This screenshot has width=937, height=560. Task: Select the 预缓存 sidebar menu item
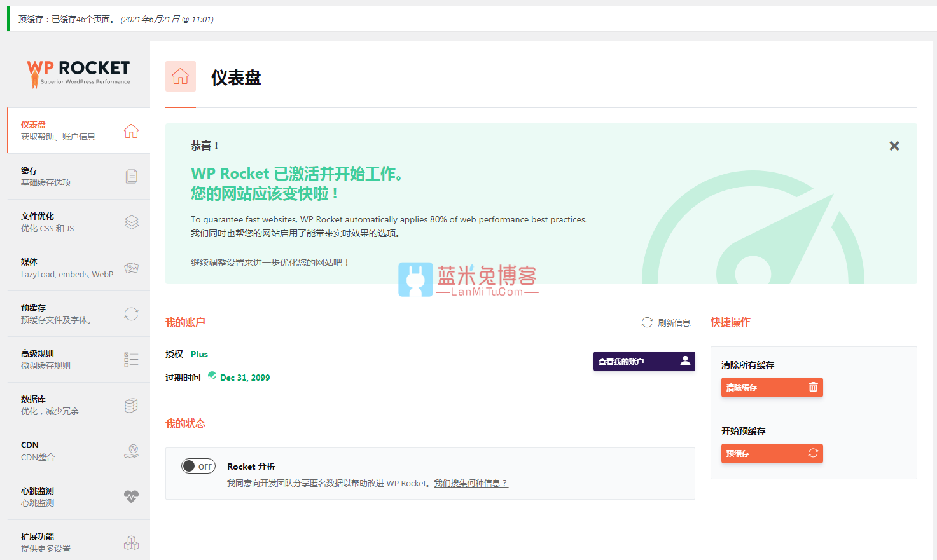(79, 314)
